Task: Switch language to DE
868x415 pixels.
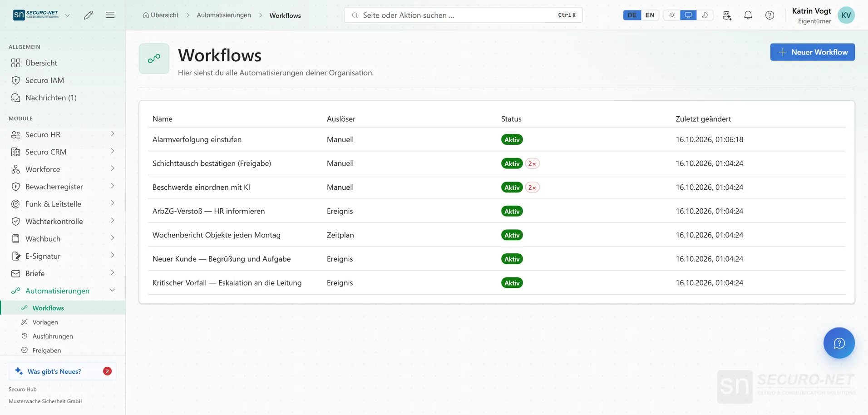Action: (632, 15)
